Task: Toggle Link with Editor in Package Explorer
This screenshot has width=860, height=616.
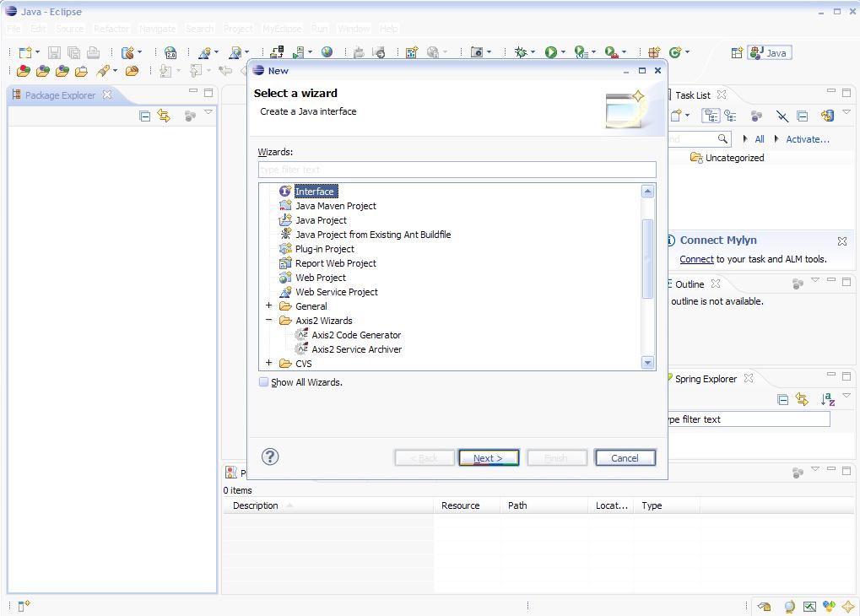Action: (164, 116)
